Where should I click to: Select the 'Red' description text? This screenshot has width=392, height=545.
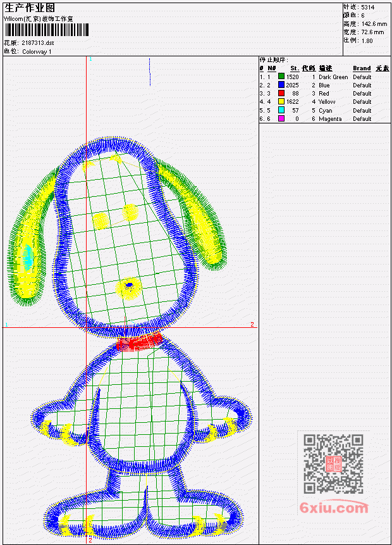(x=324, y=94)
